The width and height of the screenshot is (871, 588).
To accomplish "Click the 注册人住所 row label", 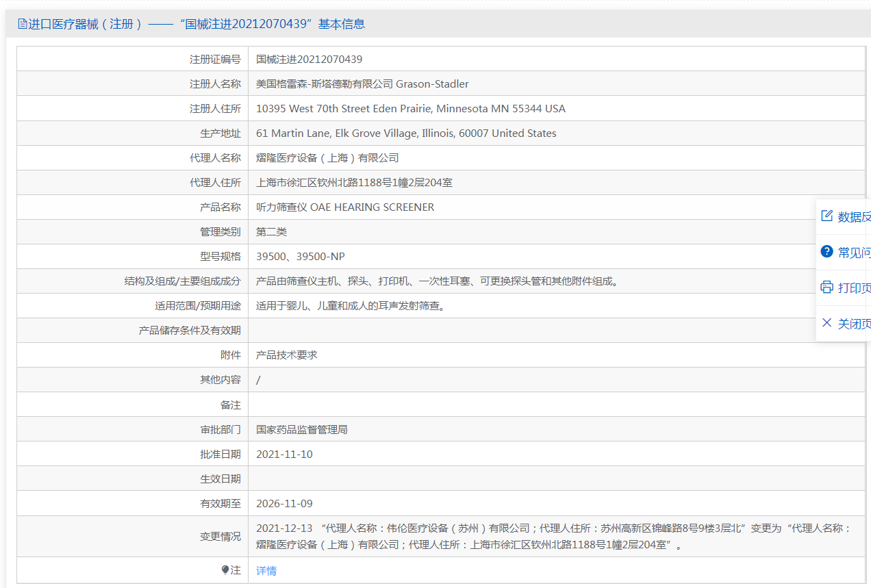I will [x=215, y=109].
